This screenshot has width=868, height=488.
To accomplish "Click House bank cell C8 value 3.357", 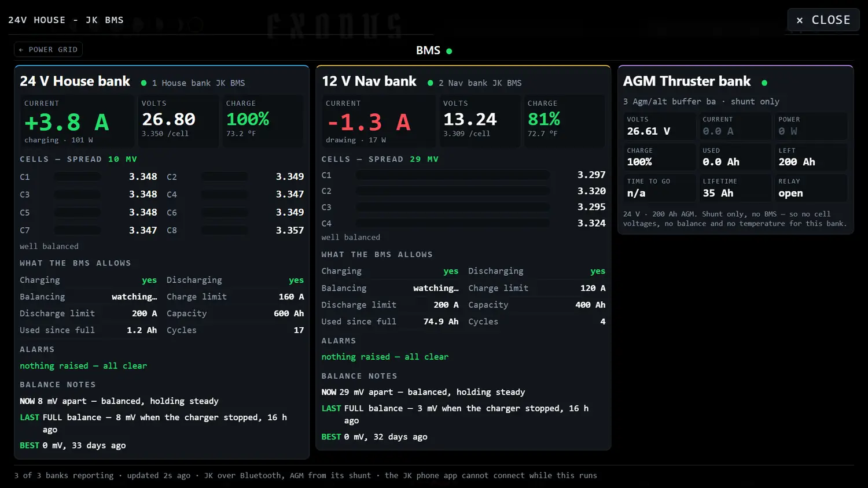I will [290, 230].
